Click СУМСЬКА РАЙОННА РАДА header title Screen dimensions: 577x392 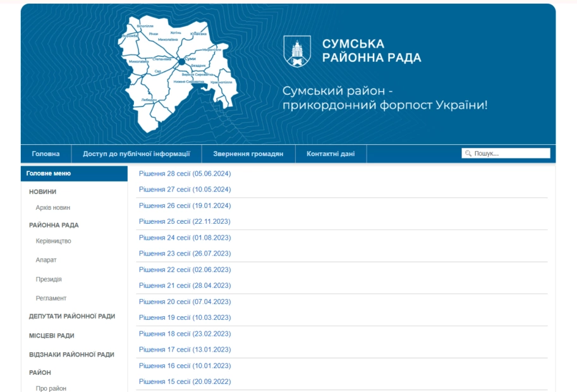pyautogui.click(x=371, y=51)
